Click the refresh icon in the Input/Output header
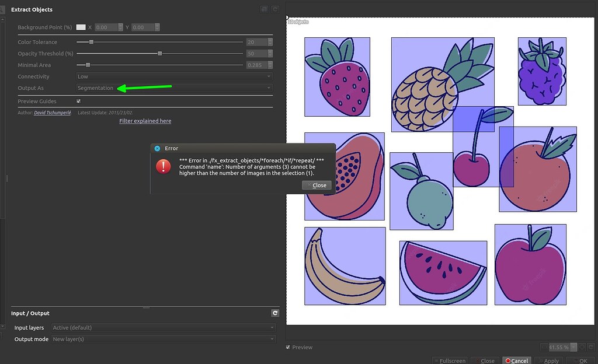Screen dimensions: 598x364 coord(274,313)
